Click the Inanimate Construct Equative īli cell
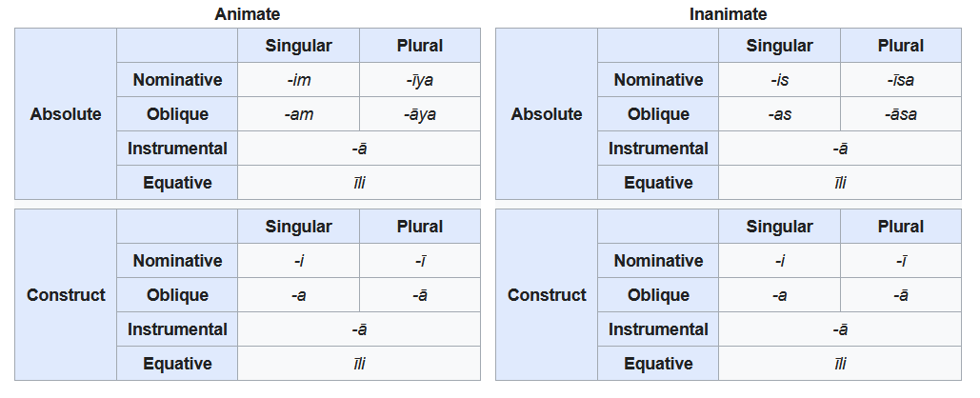Screen dimensions: 980x398 tap(840, 364)
